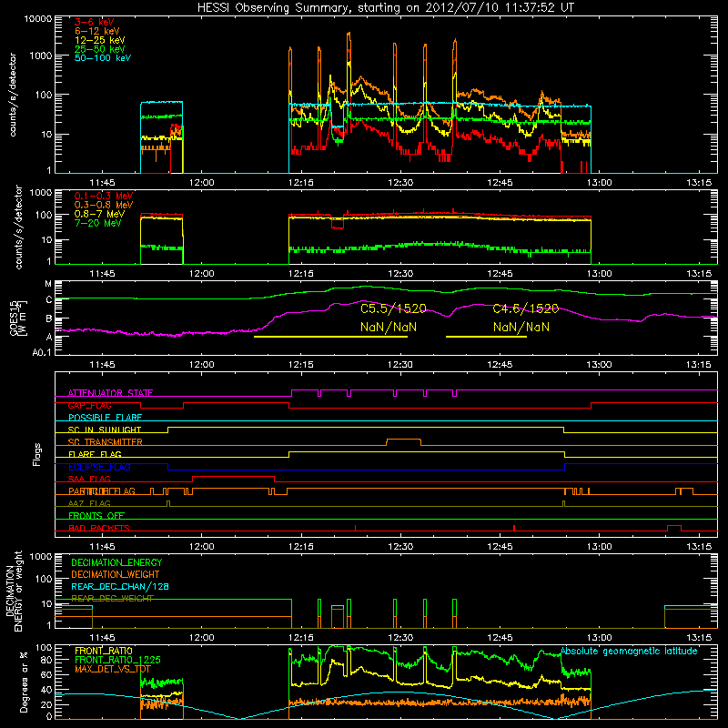Click the Flags axis title
This screenshot has height=728, width=728.
pyautogui.click(x=37, y=454)
